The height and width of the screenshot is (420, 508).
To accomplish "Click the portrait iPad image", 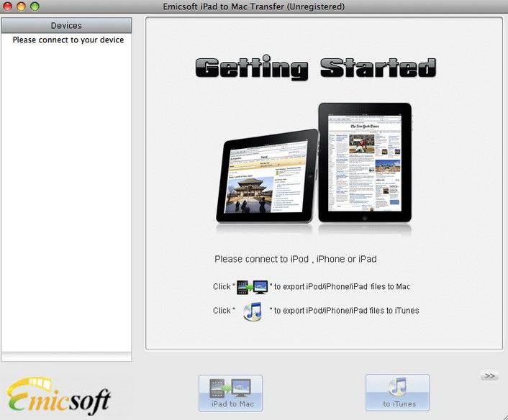I will click(x=365, y=163).
